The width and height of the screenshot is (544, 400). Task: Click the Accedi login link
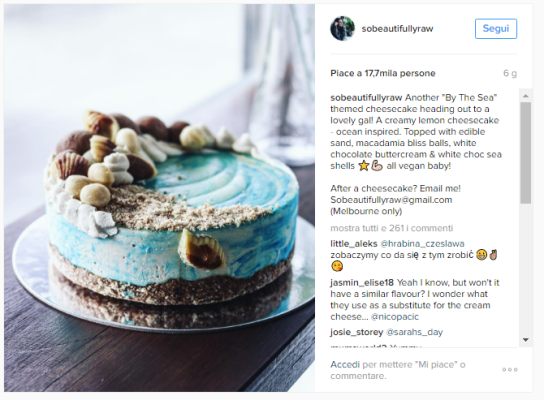[x=345, y=365]
